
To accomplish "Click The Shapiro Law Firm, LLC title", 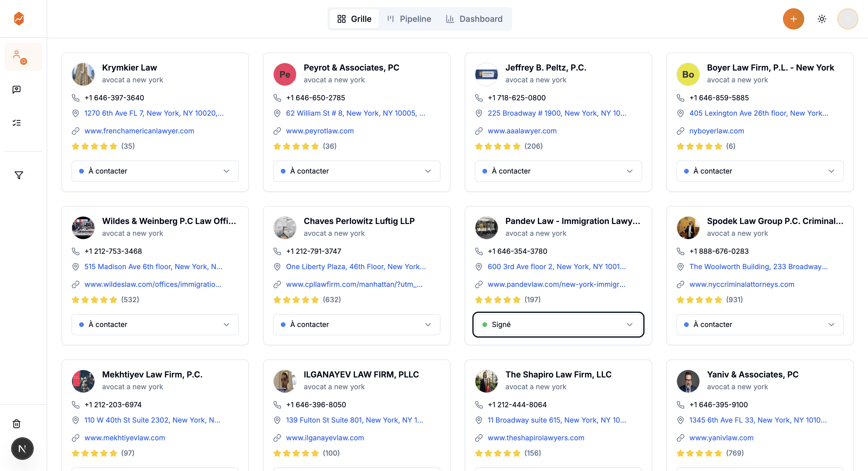I will (558, 374).
